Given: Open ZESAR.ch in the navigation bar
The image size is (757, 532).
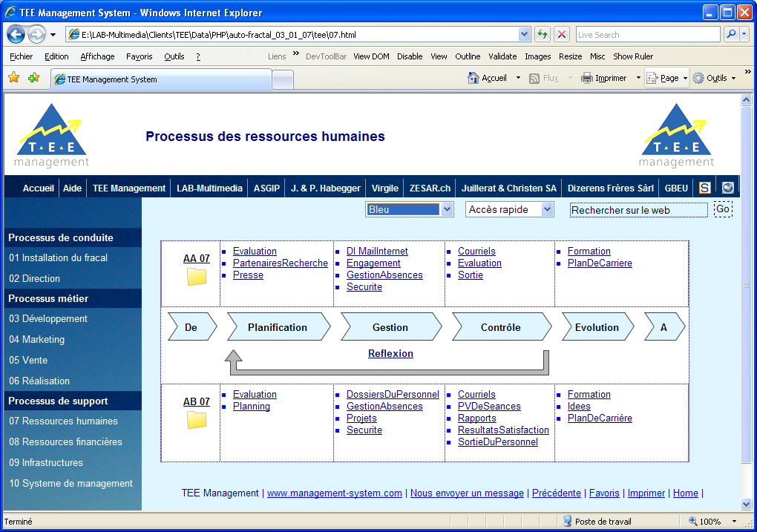Looking at the screenshot, I should (430, 188).
